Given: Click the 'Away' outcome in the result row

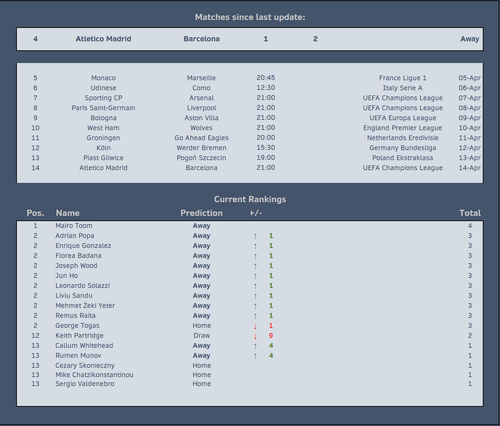Looking at the screenshot, I should pyautogui.click(x=470, y=39).
